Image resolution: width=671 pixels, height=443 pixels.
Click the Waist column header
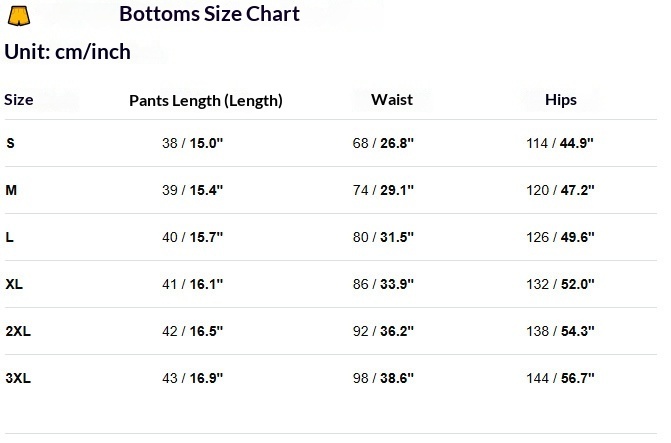point(391,100)
